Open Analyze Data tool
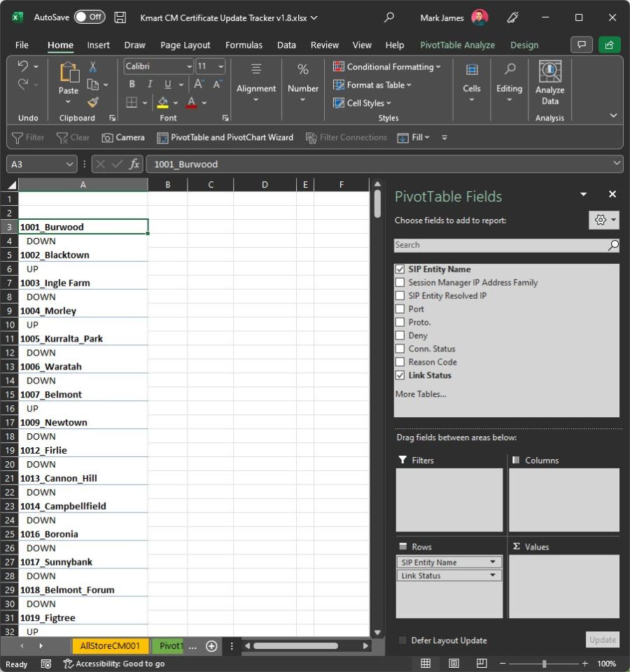Screen dimensions: 630x672 pyautogui.click(x=550, y=83)
